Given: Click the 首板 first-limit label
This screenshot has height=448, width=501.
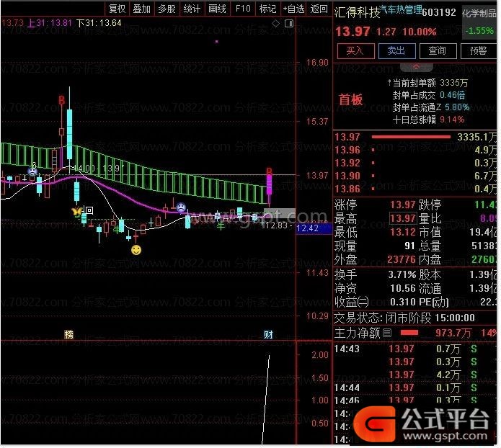Looking at the screenshot, I should 350,100.
